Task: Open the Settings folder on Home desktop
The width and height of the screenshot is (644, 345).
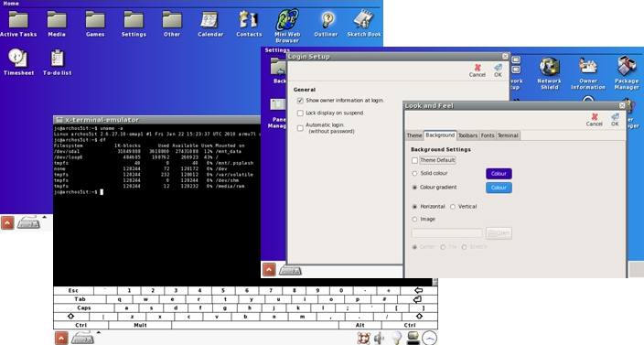Action: click(x=134, y=24)
